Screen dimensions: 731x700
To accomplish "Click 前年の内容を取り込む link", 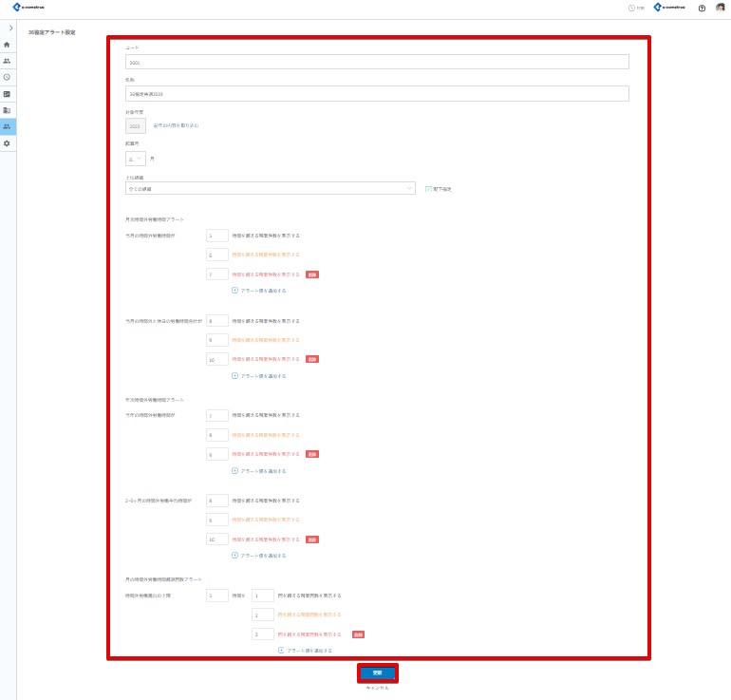I will (x=176, y=125).
